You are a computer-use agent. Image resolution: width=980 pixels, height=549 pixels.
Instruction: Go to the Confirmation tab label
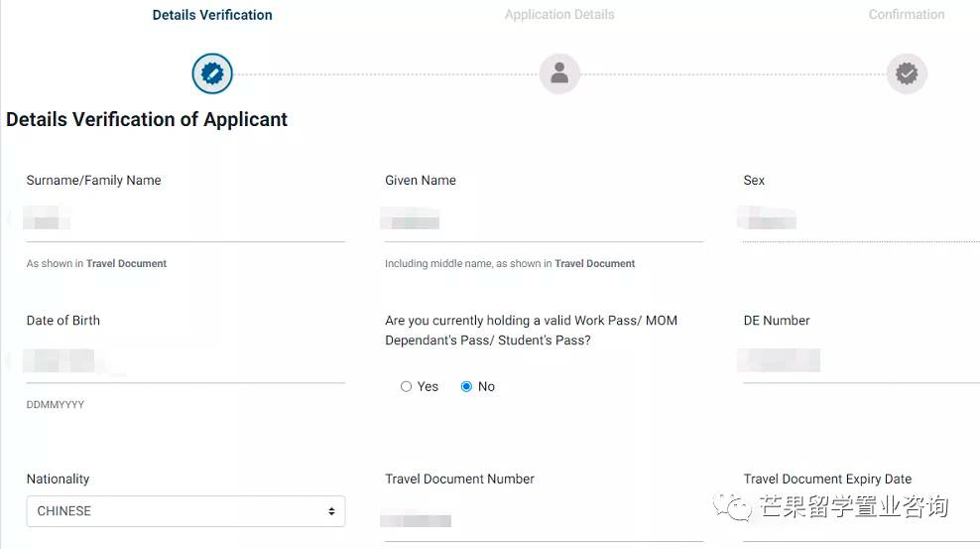(x=906, y=15)
